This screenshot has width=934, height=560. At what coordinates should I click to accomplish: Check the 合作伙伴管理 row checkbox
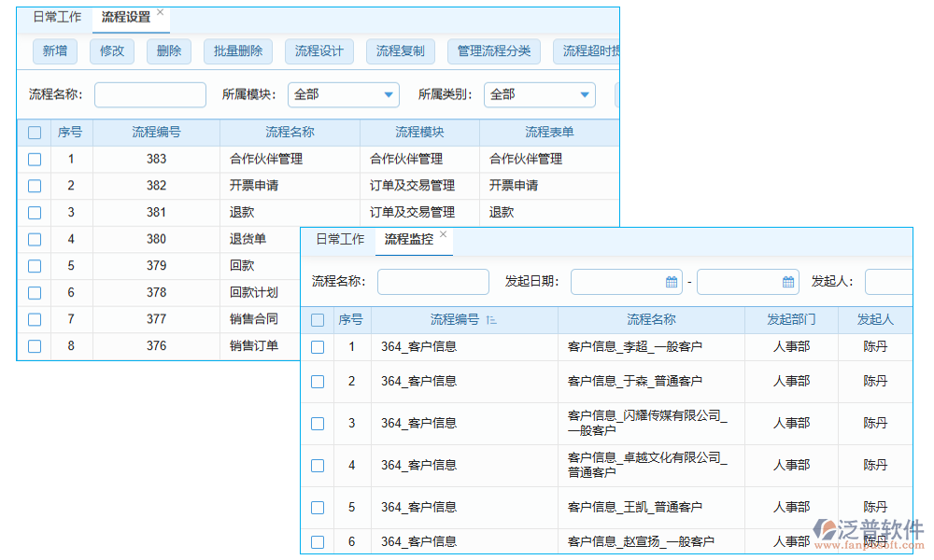click(x=34, y=159)
